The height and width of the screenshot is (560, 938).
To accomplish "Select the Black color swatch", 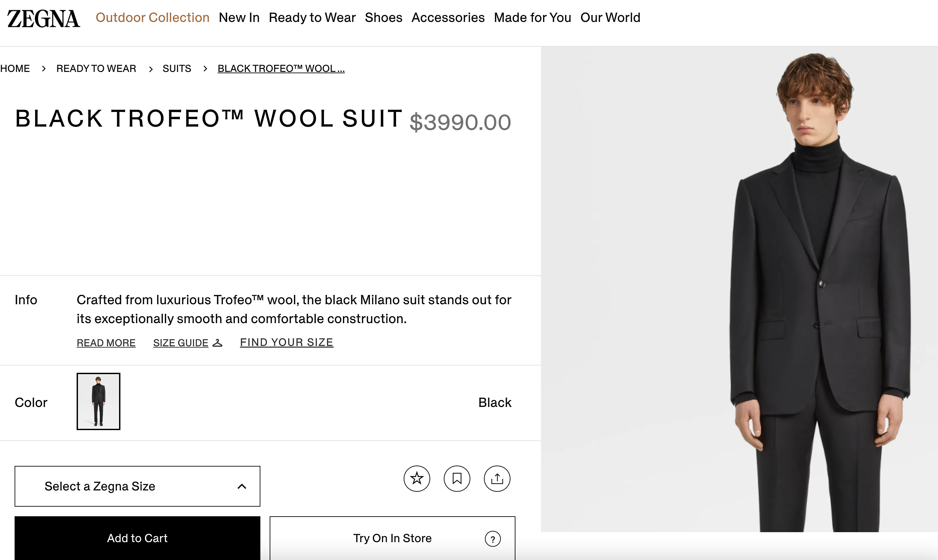I will (x=98, y=402).
